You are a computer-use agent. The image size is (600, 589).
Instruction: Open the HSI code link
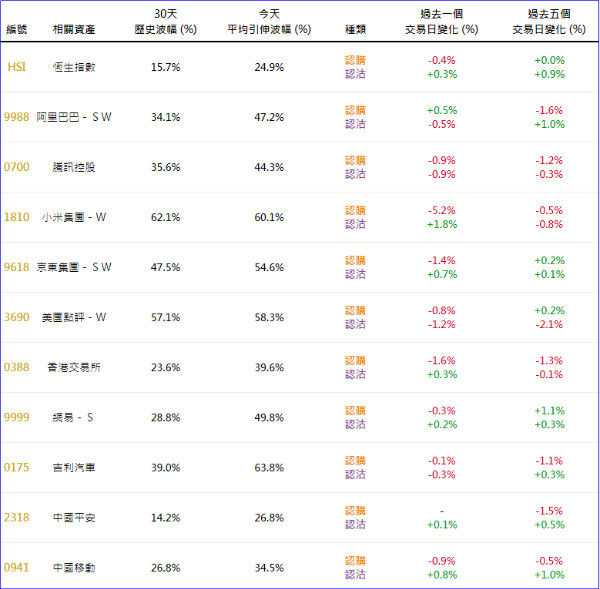tap(16, 67)
